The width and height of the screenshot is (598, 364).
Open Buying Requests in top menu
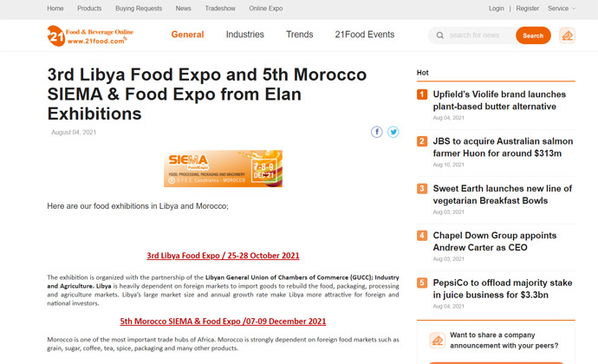click(x=139, y=9)
